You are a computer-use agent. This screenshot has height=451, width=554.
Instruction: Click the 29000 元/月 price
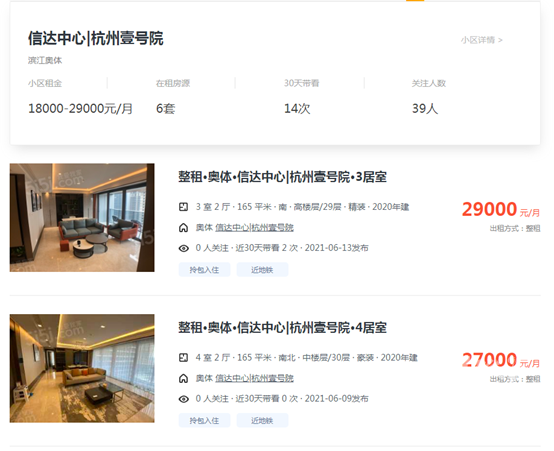point(501,209)
